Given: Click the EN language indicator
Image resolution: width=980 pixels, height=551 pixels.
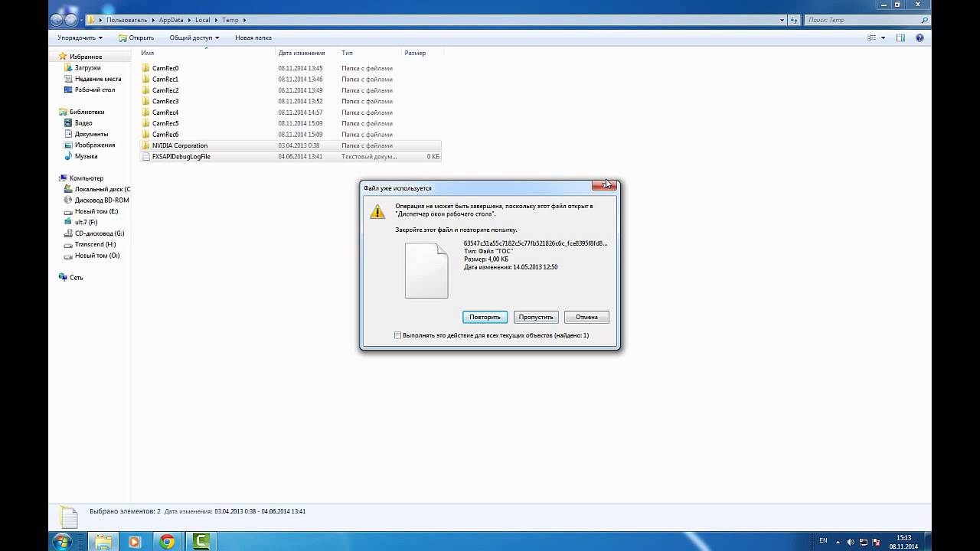Looking at the screenshot, I should pyautogui.click(x=823, y=541).
